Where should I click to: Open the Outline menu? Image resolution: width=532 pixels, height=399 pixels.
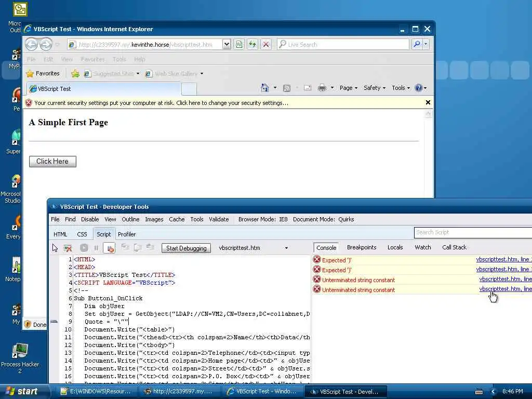[130, 219]
